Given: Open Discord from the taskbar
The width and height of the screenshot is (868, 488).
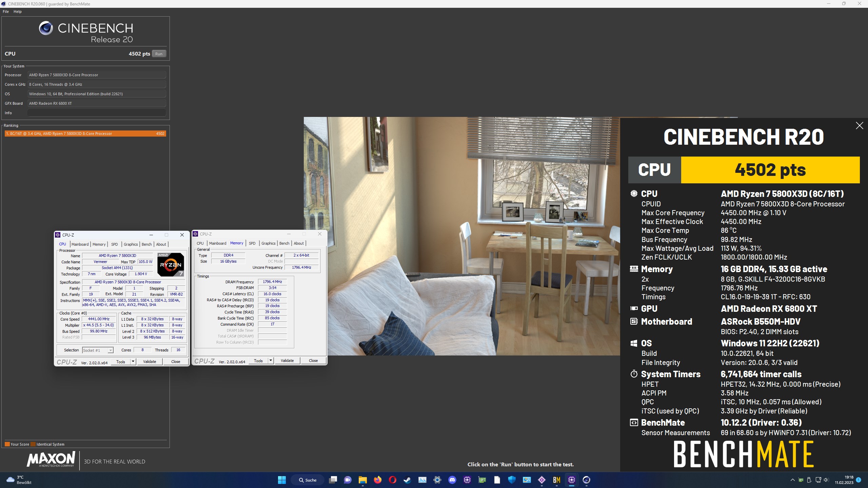Looking at the screenshot, I should [x=452, y=480].
